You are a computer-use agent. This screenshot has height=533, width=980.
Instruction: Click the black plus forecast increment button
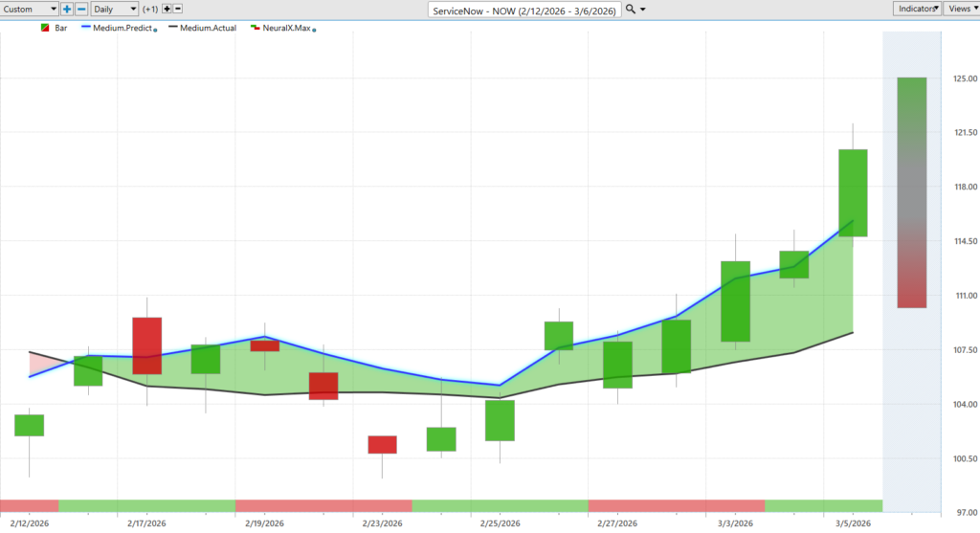(167, 9)
